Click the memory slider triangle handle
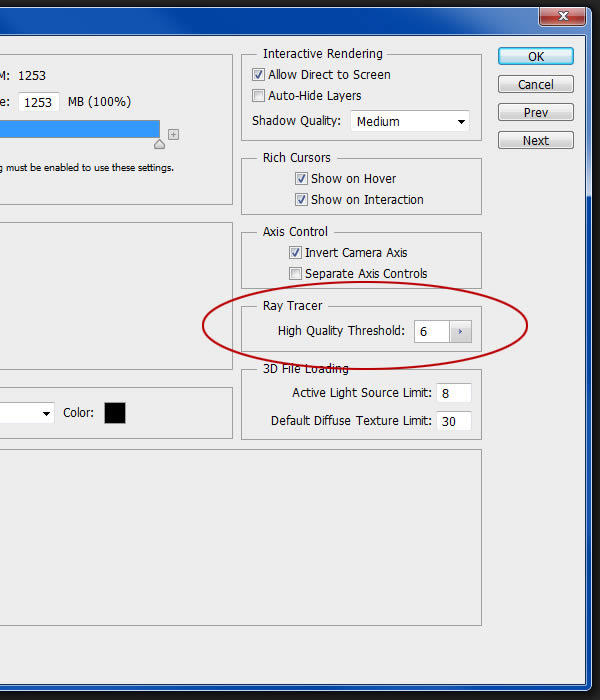This screenshot has width=600, height=700. click(159, 144)
